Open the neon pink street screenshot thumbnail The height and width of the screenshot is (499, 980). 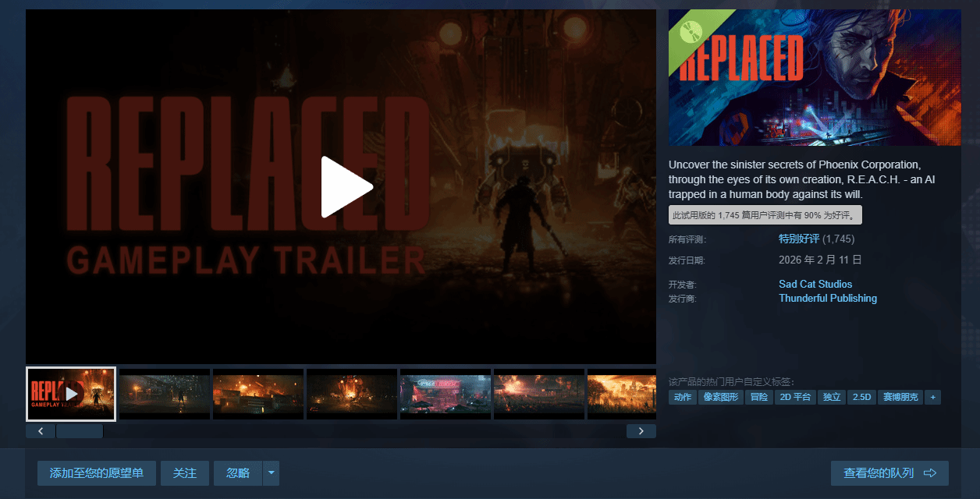click(446, 394)
